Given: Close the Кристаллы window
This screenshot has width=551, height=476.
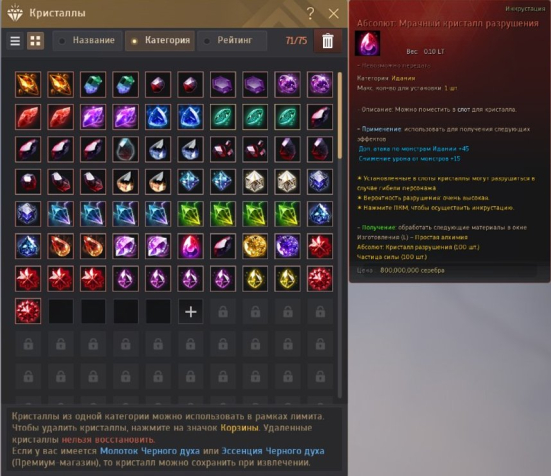Looking at the screenshot, I should click(x=333, y=14).
